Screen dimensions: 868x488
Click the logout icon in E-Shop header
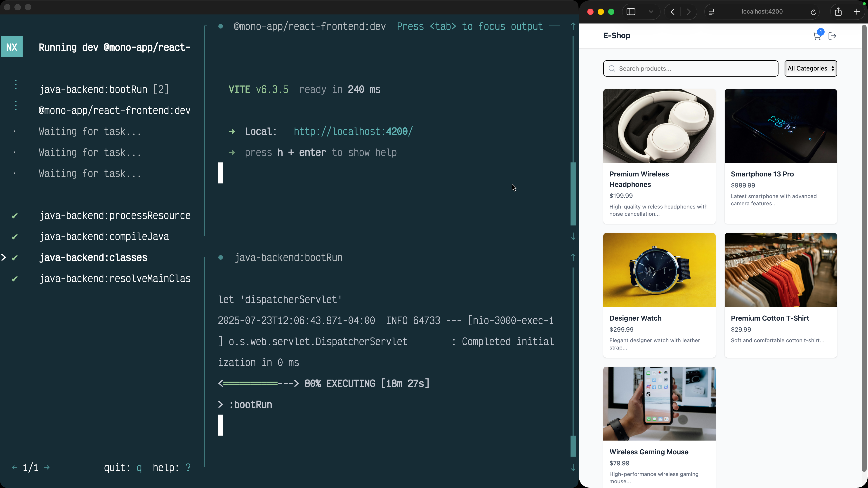coord(832,36)
